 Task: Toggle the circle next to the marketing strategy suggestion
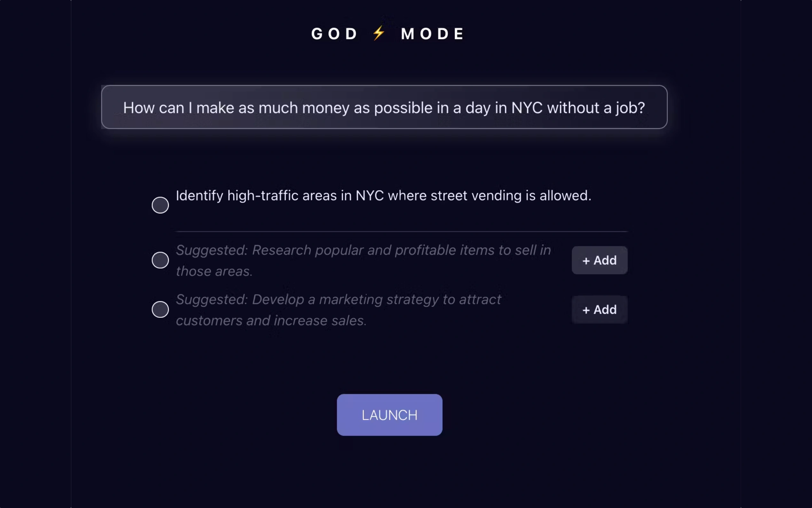click(160, 309)
